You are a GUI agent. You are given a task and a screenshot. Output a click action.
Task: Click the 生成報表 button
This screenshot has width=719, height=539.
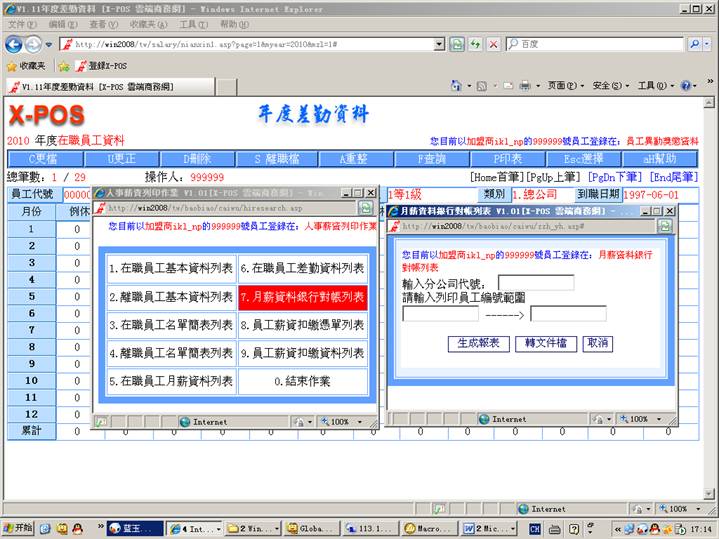click(478, 343)
